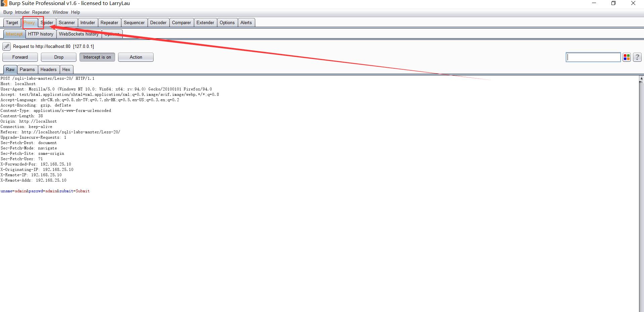Click the pencil edit icon beside the request target

6,46
